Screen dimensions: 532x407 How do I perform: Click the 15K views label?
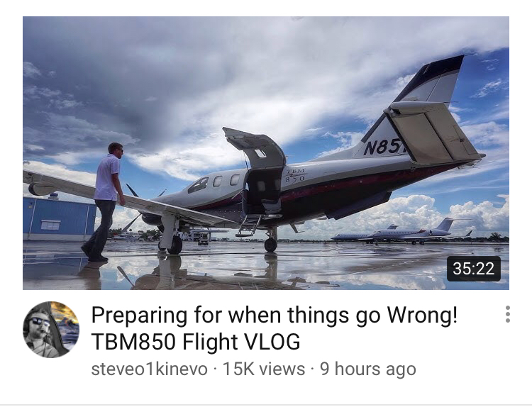(x=264, y=369)
